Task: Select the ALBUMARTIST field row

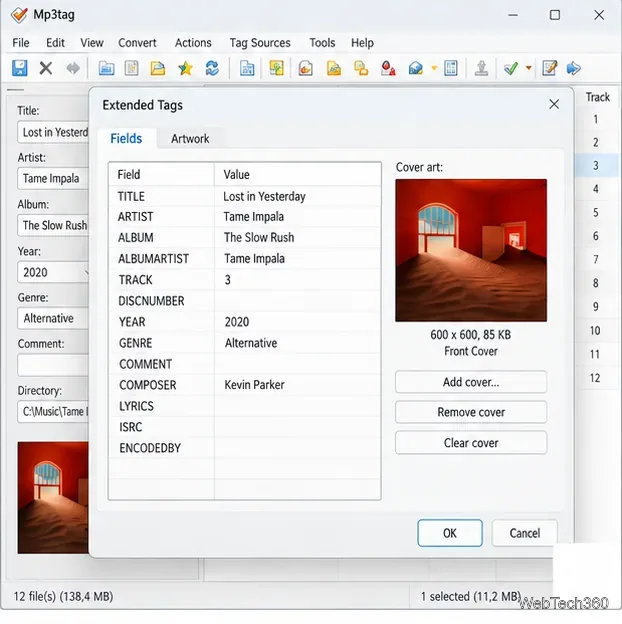Action: pos(244,259)
